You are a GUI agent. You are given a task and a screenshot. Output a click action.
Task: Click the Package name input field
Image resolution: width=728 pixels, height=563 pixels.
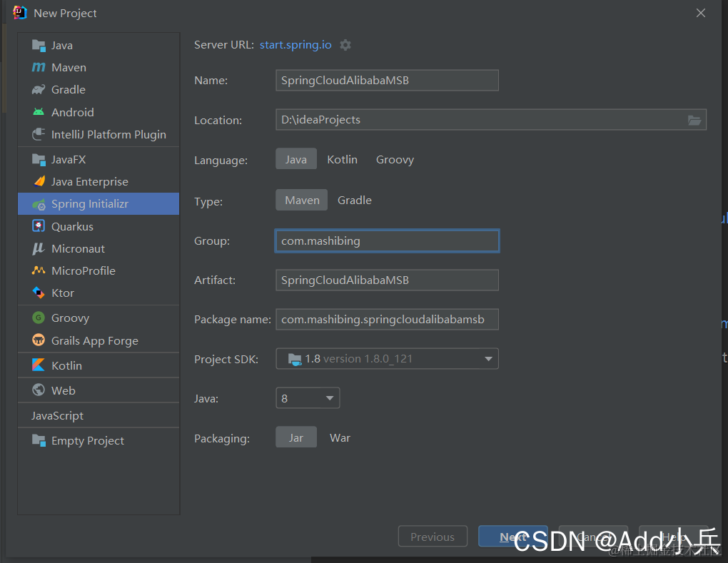click(x=388, y=320)
